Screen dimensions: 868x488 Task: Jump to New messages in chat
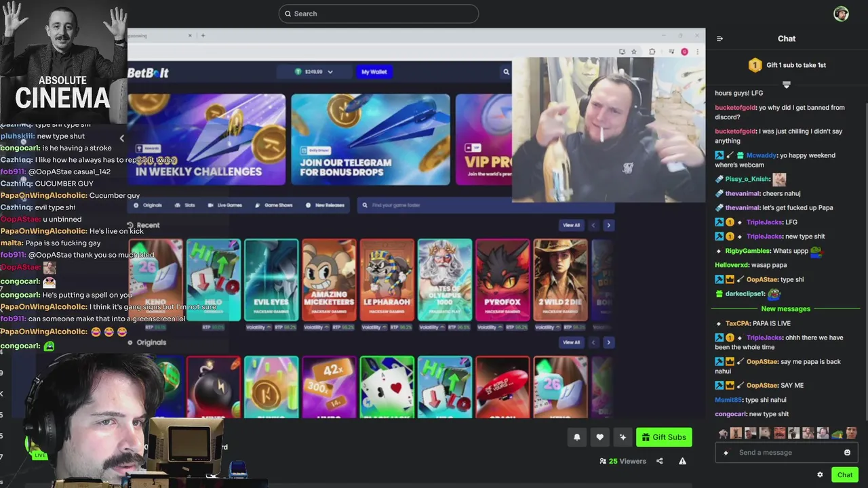(785, 309)
